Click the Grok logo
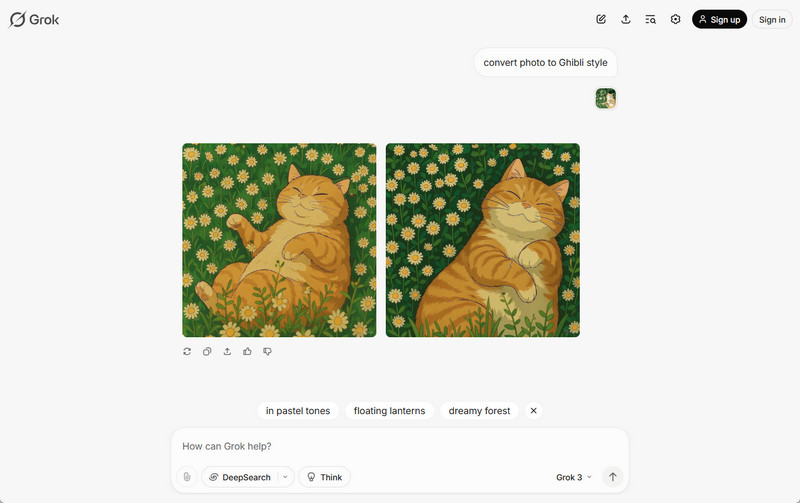The image size is (800, 503). [34, 19]
